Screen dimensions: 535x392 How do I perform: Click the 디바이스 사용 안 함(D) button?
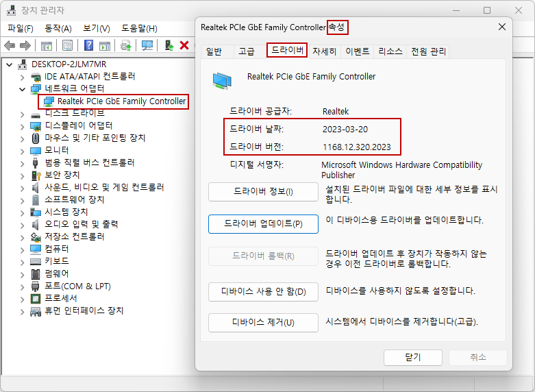(x=263, y=292)
